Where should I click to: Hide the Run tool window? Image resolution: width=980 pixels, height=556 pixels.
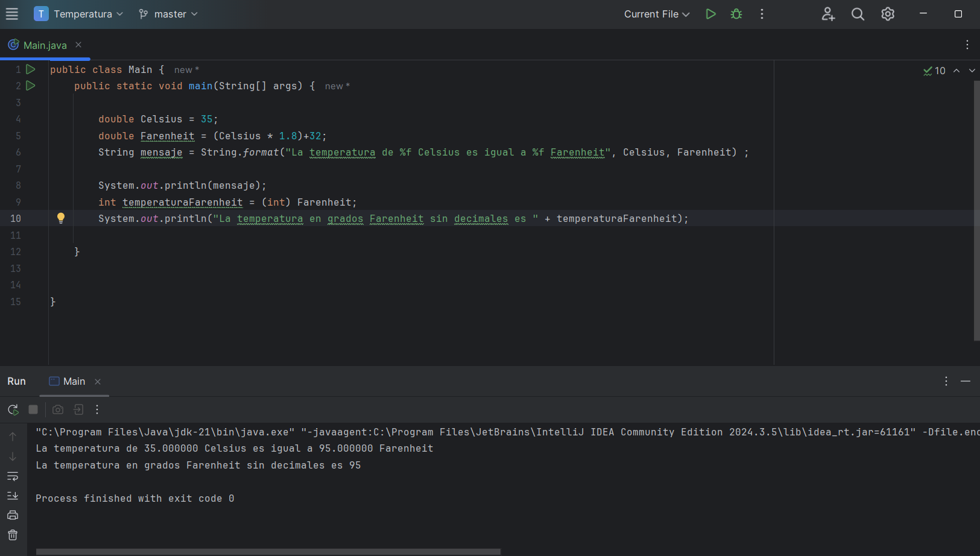coord(966,381)
